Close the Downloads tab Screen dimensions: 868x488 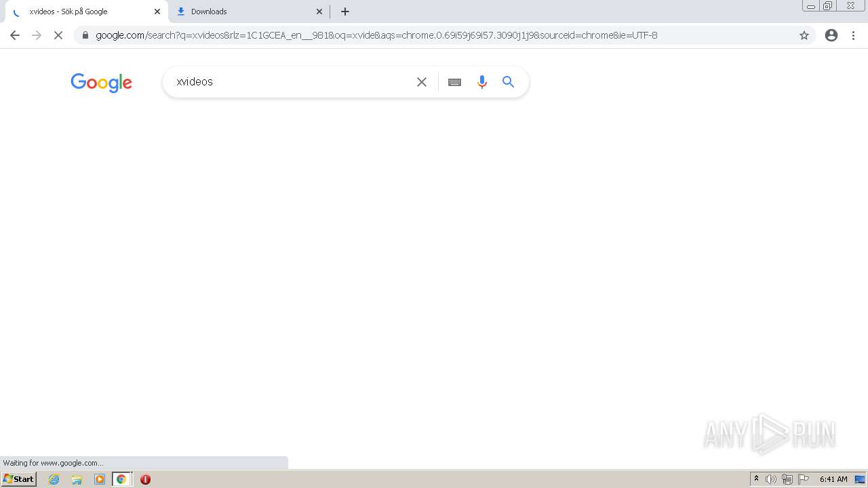319,12
